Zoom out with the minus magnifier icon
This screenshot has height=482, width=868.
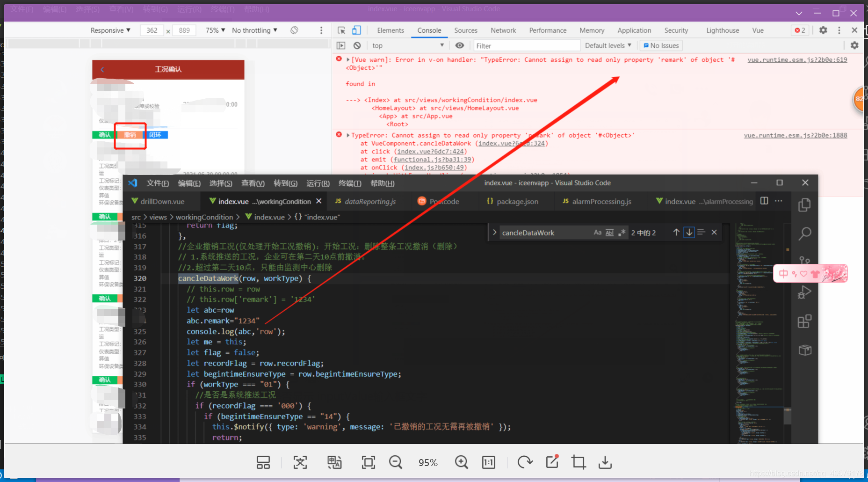[396, 462]
